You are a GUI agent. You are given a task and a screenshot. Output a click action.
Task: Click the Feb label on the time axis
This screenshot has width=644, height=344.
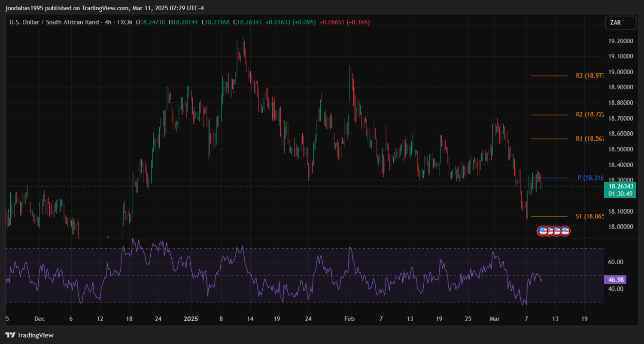[x=350, y=319]
